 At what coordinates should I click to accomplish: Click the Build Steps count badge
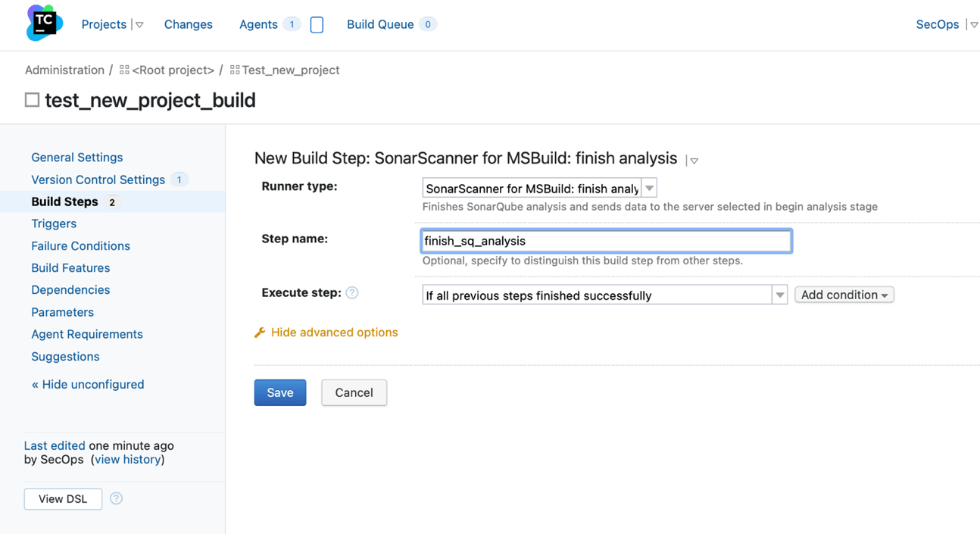click(112, 202)
